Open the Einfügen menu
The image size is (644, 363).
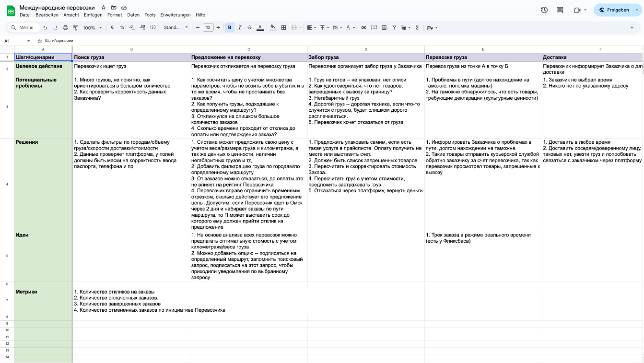coord(93,15)
